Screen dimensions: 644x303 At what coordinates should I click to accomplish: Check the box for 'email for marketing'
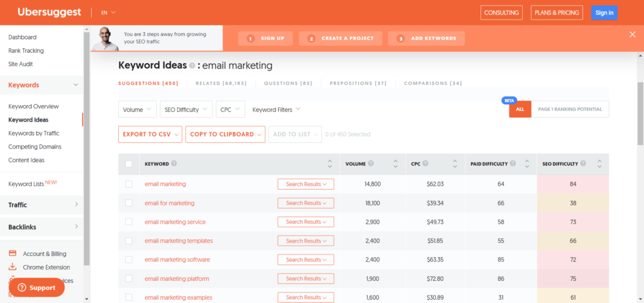(x=129, y=203)
